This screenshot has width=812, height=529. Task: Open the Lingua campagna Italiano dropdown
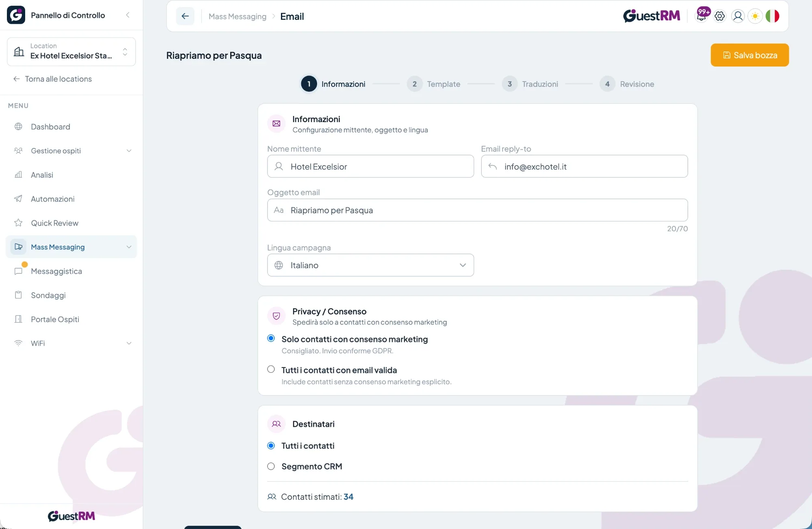370,265
